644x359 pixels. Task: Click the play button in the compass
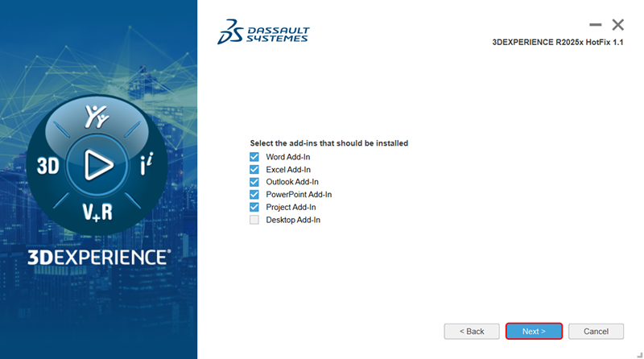tap(98, 165)
